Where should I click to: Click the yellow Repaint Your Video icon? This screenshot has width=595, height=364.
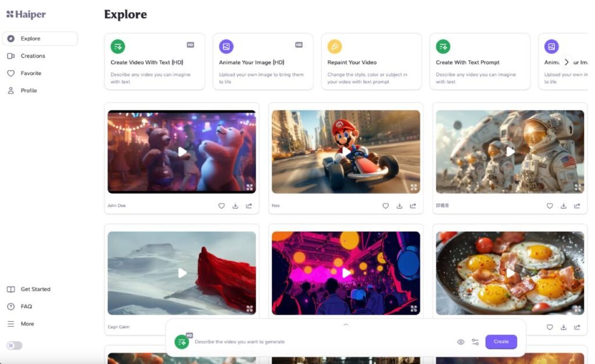(335, 46)
